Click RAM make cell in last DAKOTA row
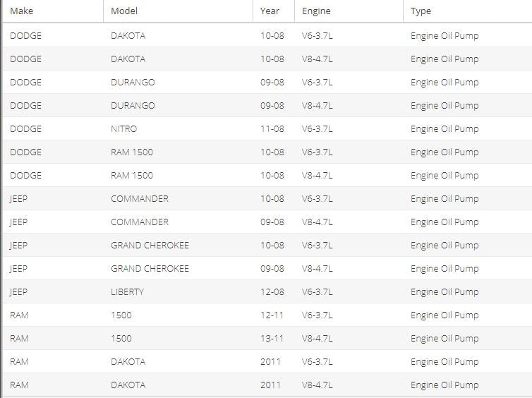 pyautogui.click(x=19, y=385)
